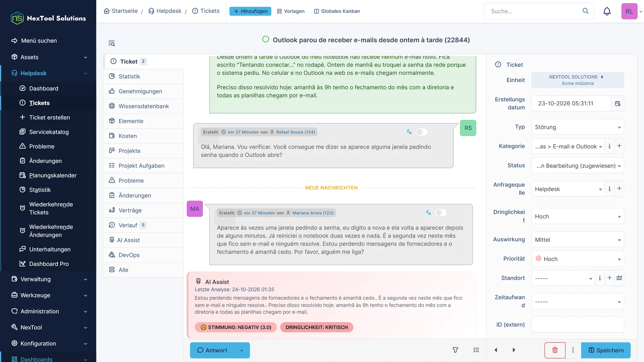Go to previous ticket with left arrow
644x362 pixels.
point(496,350)
